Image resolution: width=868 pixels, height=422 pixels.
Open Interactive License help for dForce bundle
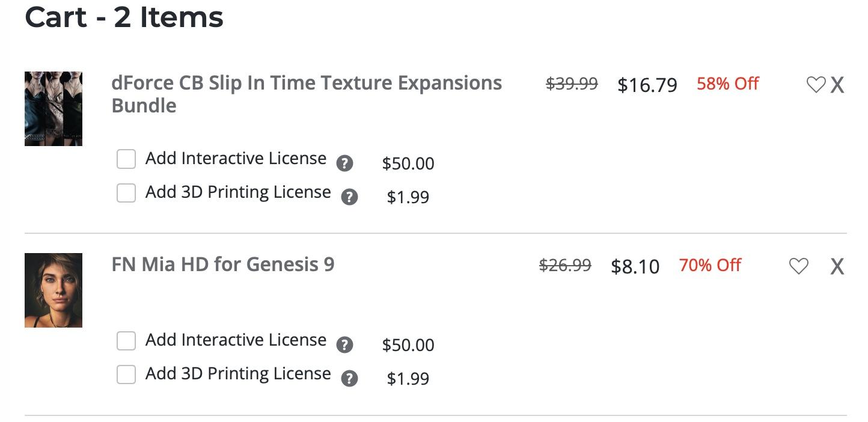tap(344, 163)
